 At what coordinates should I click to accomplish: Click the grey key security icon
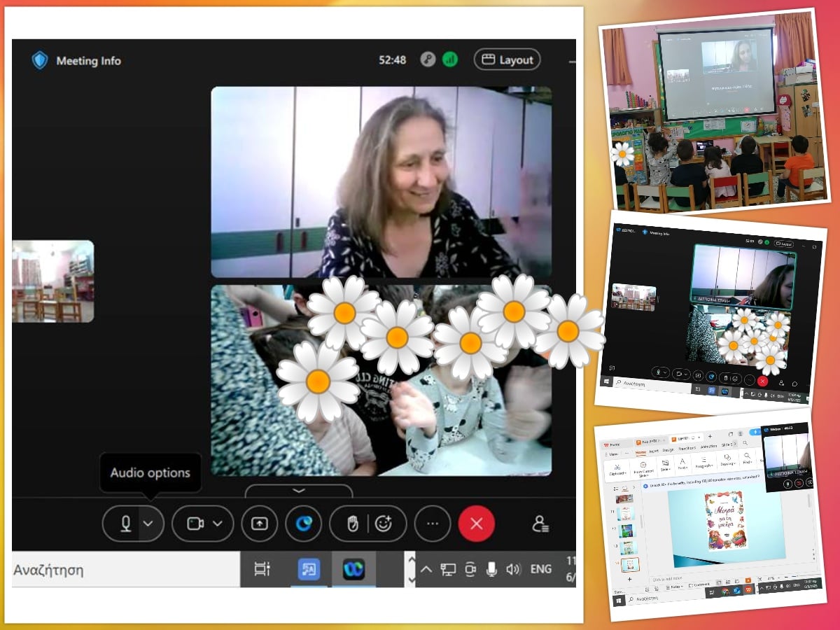coord(428,59)
